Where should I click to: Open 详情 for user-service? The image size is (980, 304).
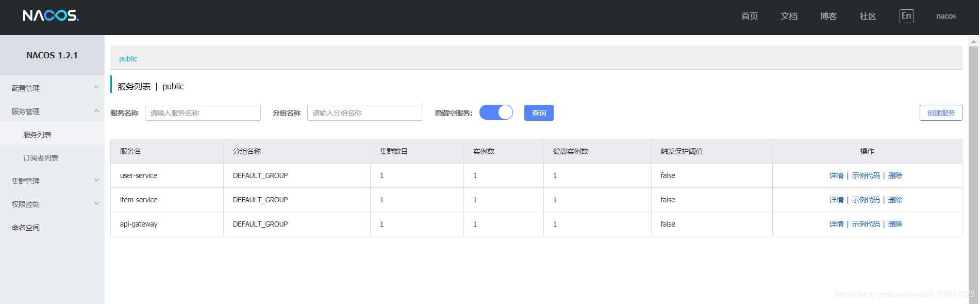pos(836,175)
